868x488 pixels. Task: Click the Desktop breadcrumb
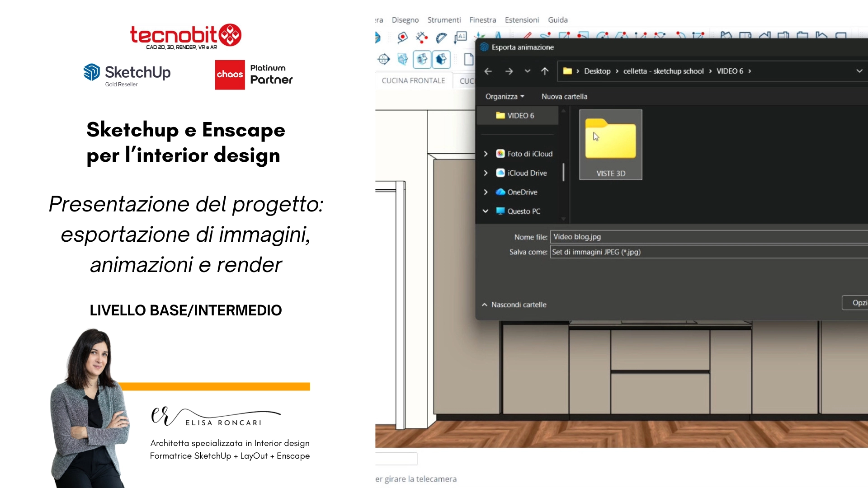597,71
